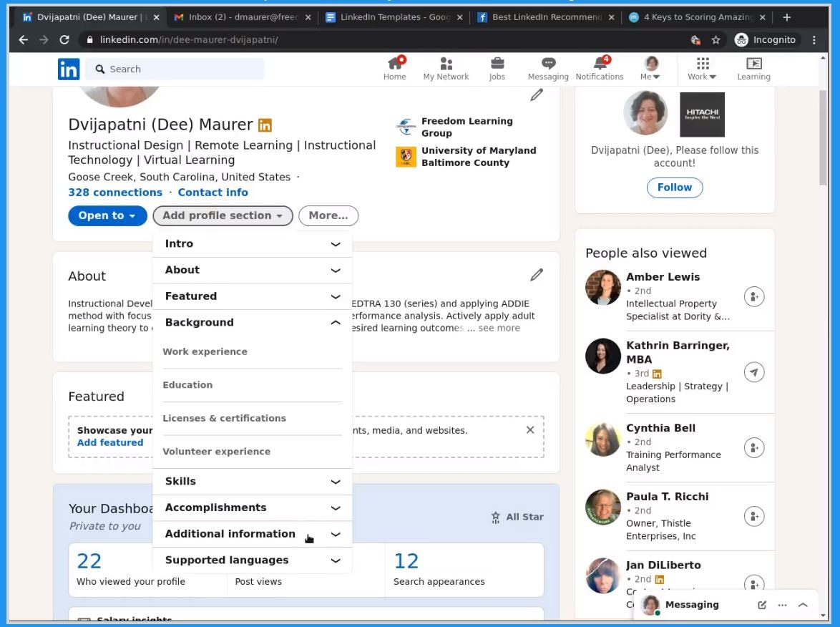
Task: Connect with Amber Lewis
Action: click(x=753, y=296)
